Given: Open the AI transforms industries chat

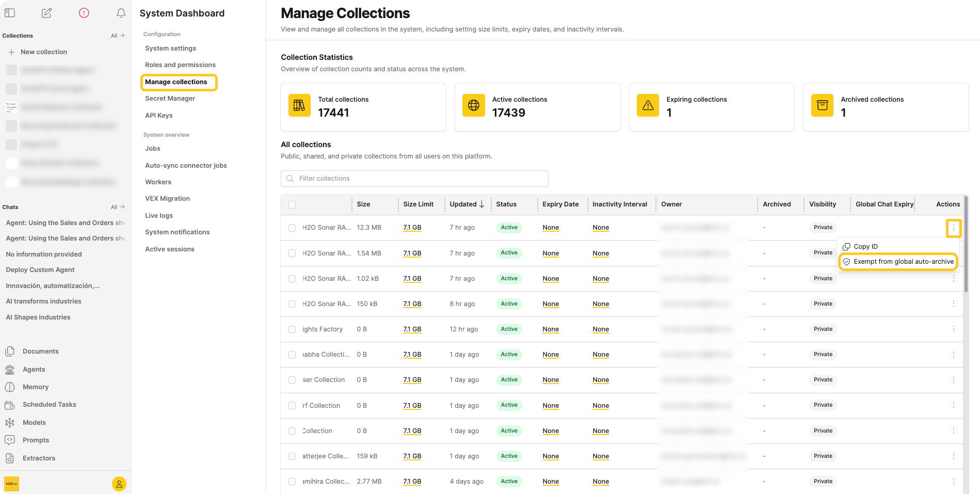Looking at the screenshot, I should point(43,301).
